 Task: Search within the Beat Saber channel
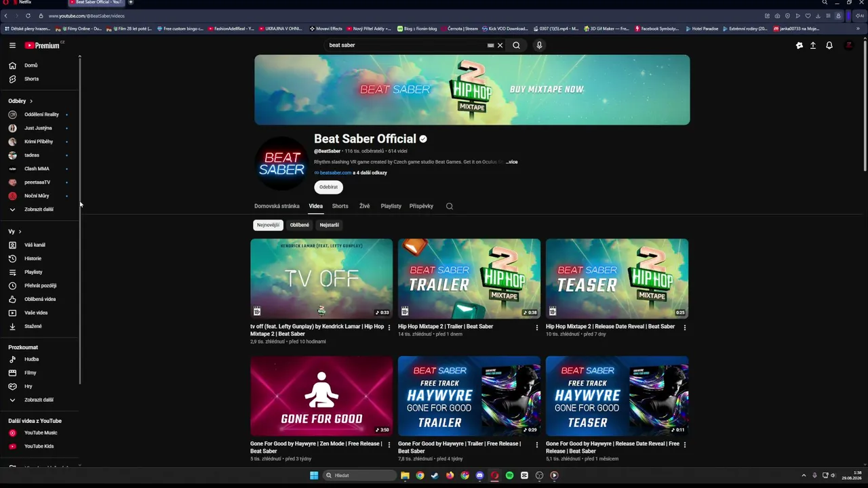pos(449,206)
